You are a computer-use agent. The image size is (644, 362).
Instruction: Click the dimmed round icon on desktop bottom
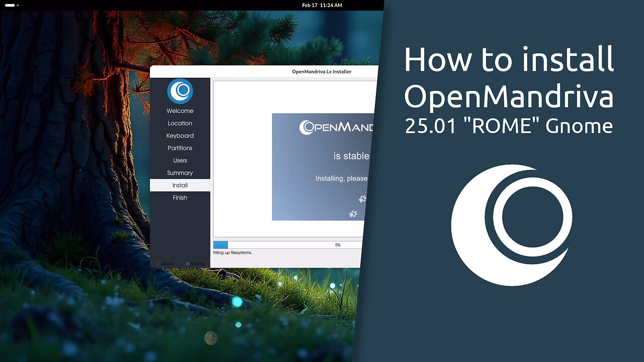211,338
